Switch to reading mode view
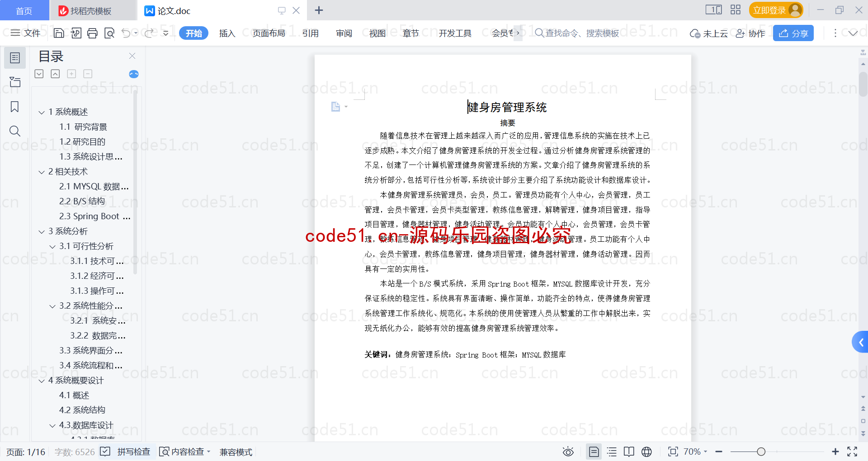The width and height of the screenshot is (868, 461). [629, 452]
